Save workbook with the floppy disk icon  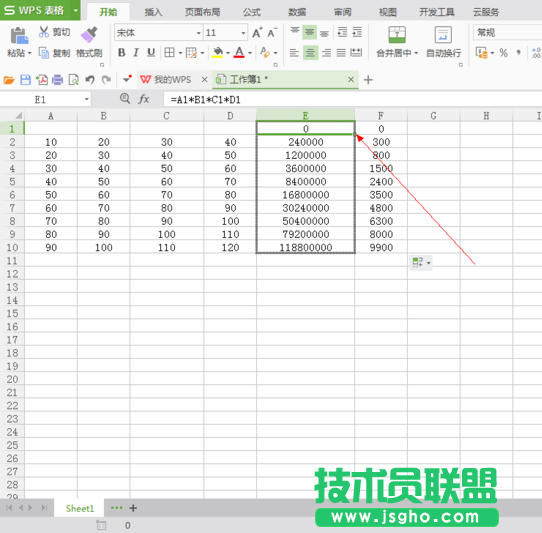(26, 80)
